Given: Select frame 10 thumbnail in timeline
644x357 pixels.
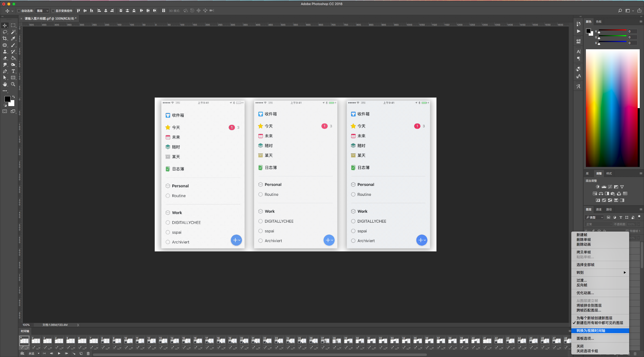Looking at the screenshot, I should point(128,341).
